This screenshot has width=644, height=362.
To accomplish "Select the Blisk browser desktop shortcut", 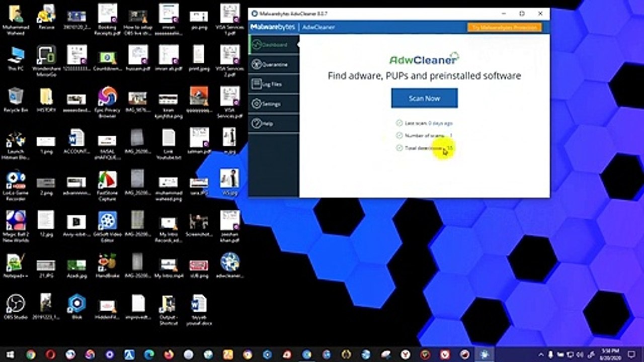I will pos(76,307).
